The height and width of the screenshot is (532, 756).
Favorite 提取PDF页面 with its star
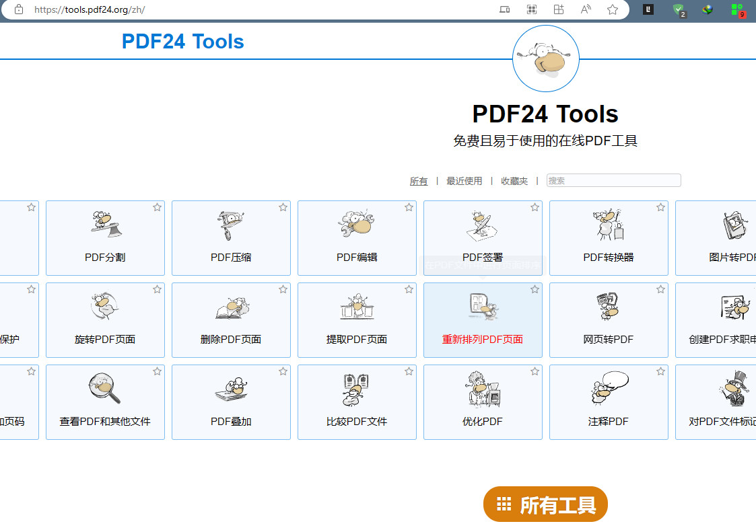tap(409, 289)
